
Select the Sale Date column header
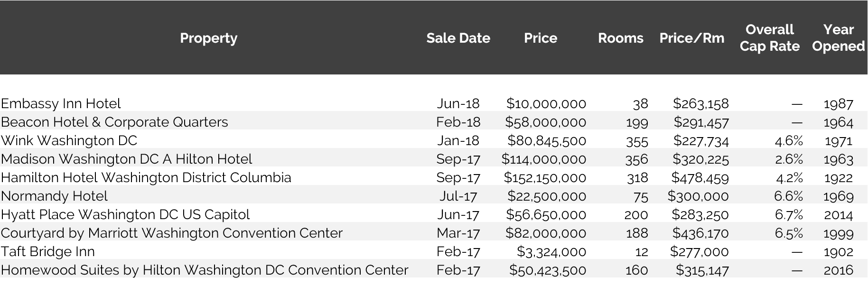coord(458,38)
